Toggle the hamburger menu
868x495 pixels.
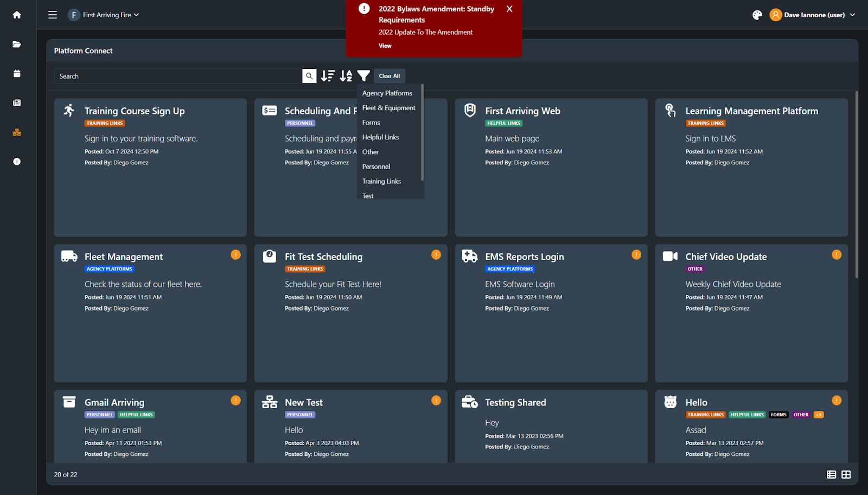(53, 15)
